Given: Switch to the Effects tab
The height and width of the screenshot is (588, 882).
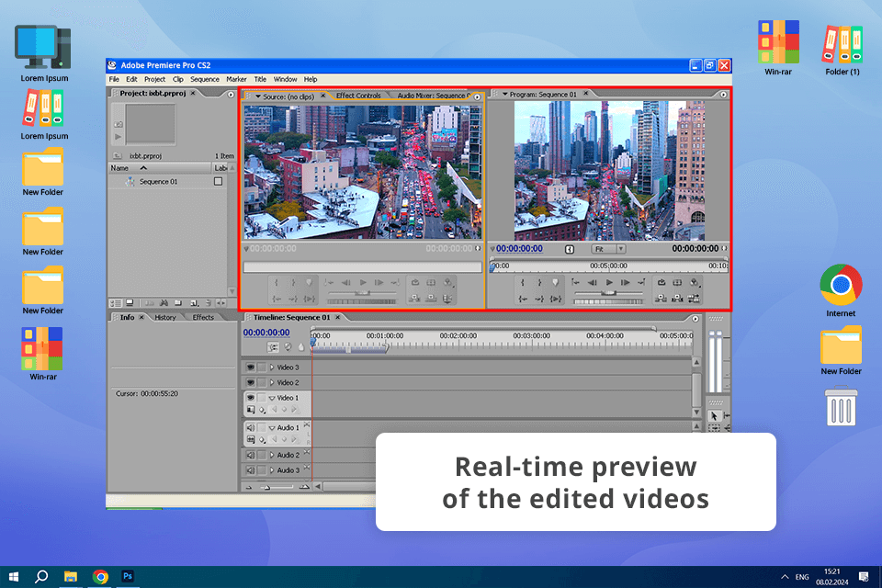Looking at the screenshot, I should click(x=203, y=317).
